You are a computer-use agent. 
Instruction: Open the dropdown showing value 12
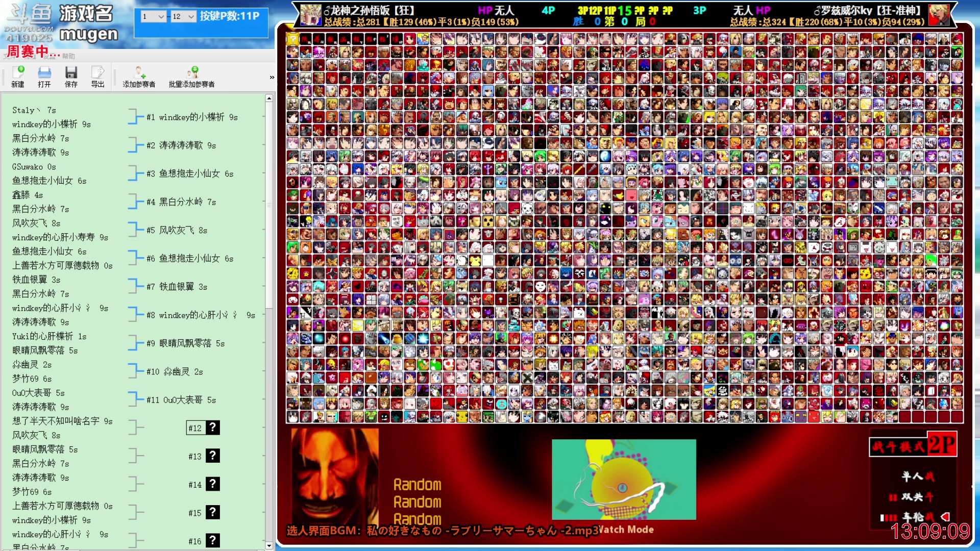184,16
